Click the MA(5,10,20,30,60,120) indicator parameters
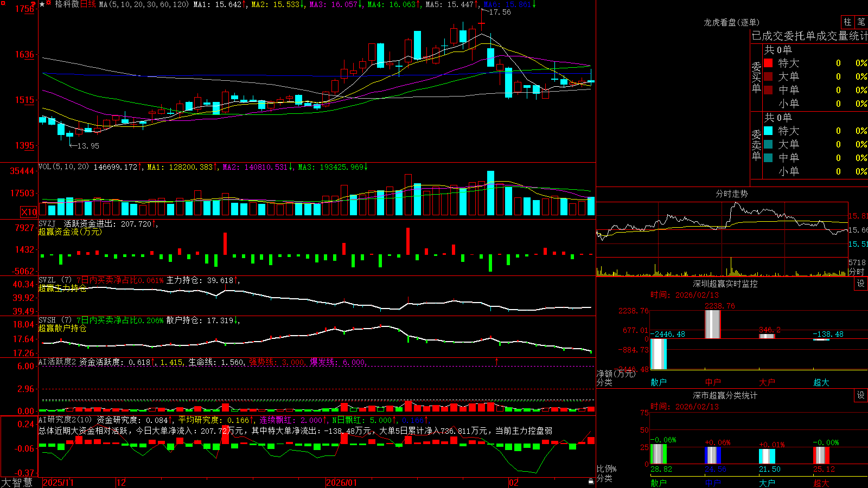The width and height of the screenshot is (868, 488). 144,4
